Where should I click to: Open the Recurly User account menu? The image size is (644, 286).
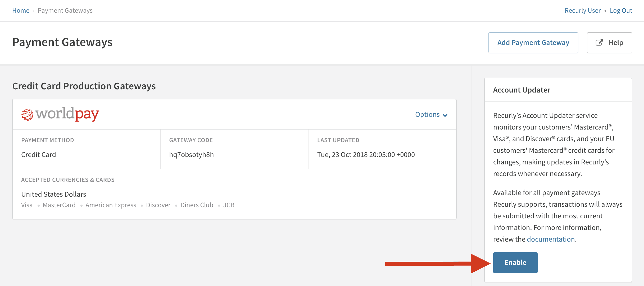click(582, 10)
